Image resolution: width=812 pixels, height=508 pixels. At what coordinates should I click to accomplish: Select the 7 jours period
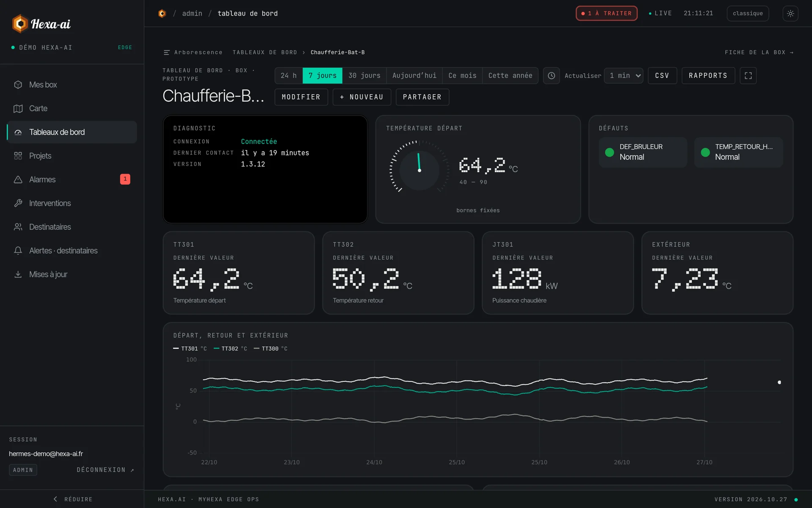322,76
